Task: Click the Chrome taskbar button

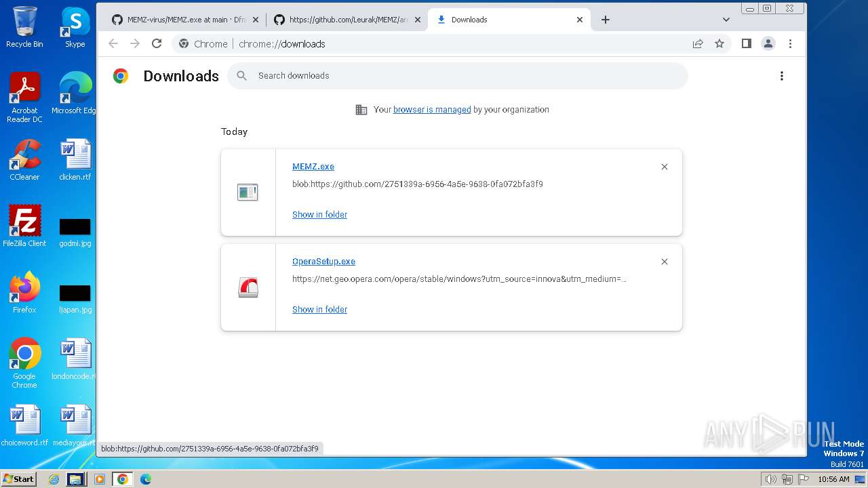Action: (122, 479)
